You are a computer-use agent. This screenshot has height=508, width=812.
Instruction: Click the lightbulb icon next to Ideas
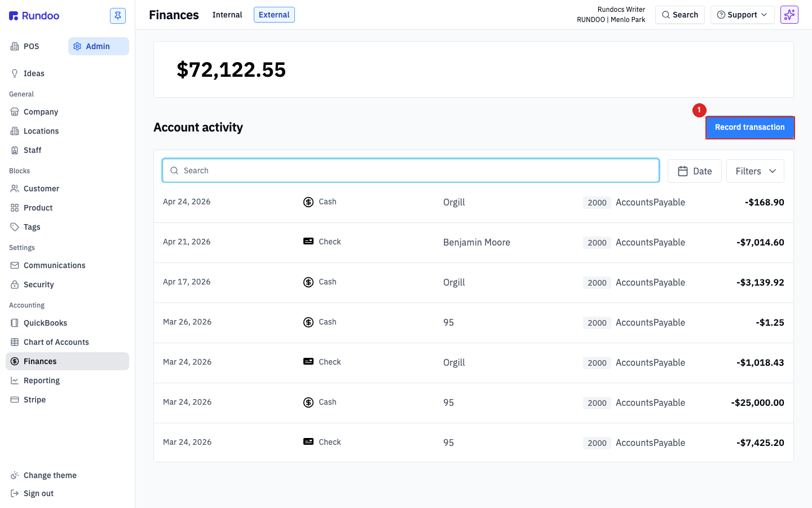[x=15, y=73]
